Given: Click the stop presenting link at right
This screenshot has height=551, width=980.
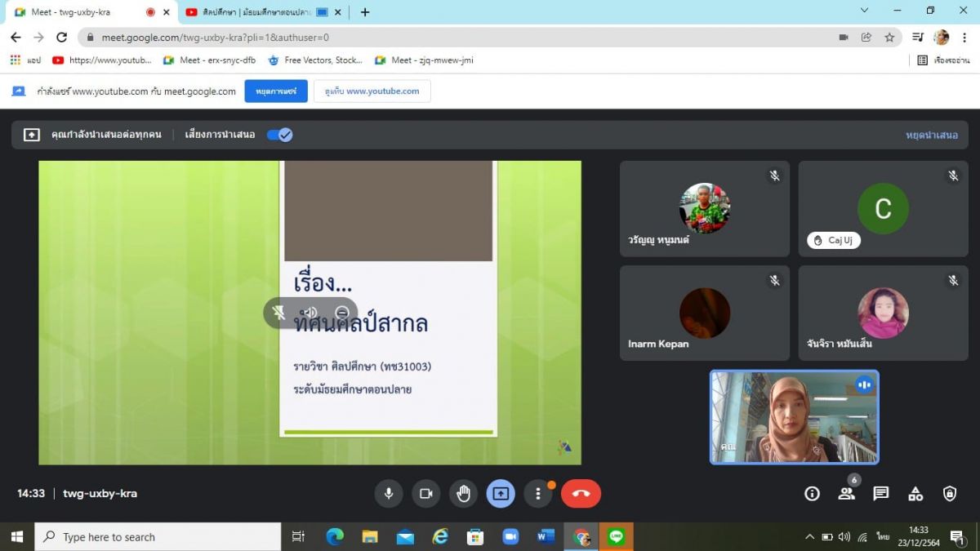Looking at the screenshot, I should tap(931, 135).
